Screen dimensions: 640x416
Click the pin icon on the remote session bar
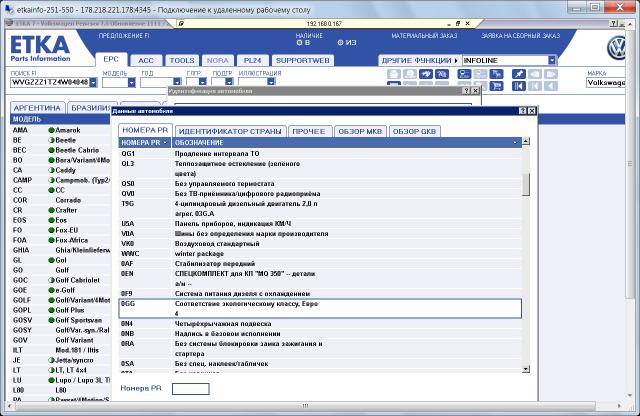tap(181, 24)
